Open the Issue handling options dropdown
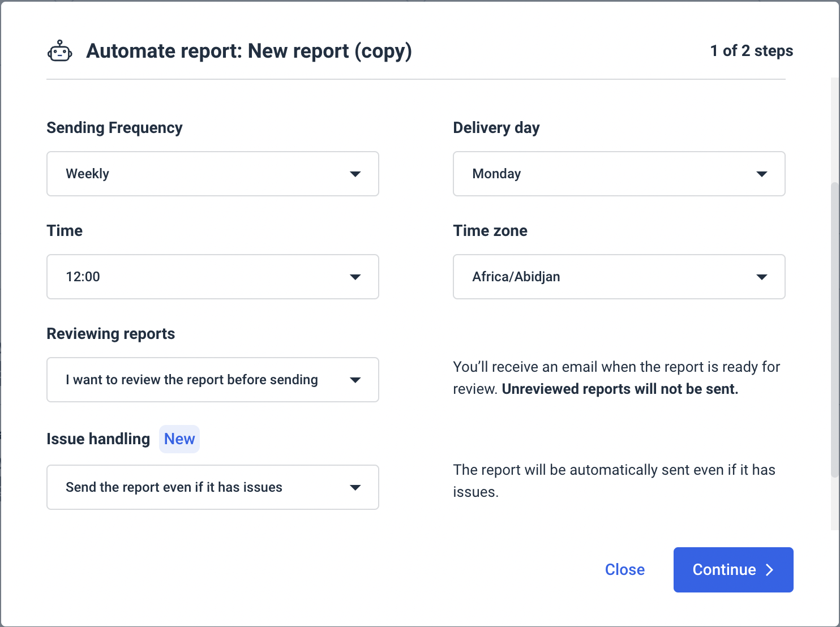This screenshot has width=840, height=627. point(212,487)
